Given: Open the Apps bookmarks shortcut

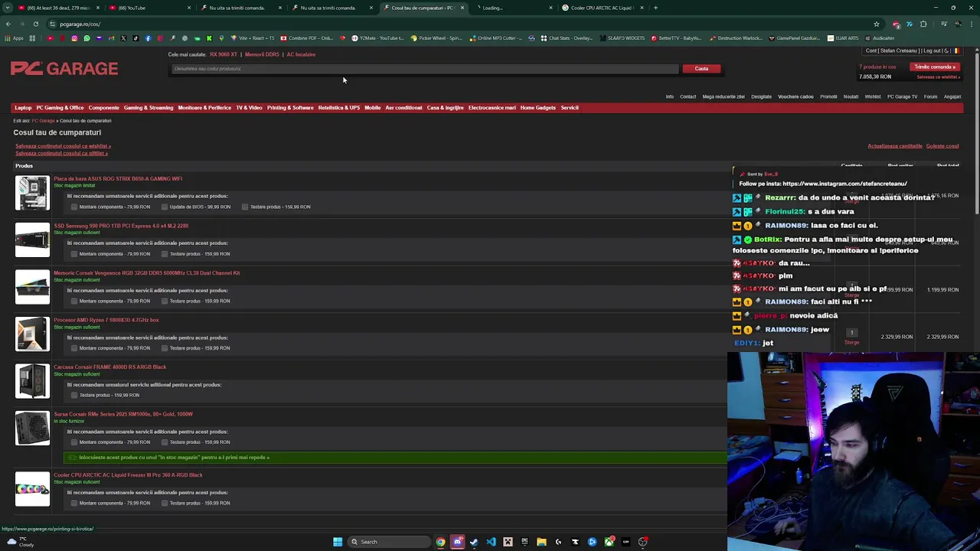Looking at the screenshot, I should (15, 38).
